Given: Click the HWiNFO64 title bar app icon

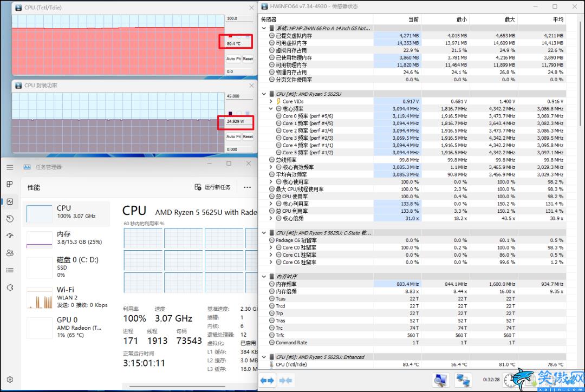Looking at the screenshot, I should coord(264,6).
